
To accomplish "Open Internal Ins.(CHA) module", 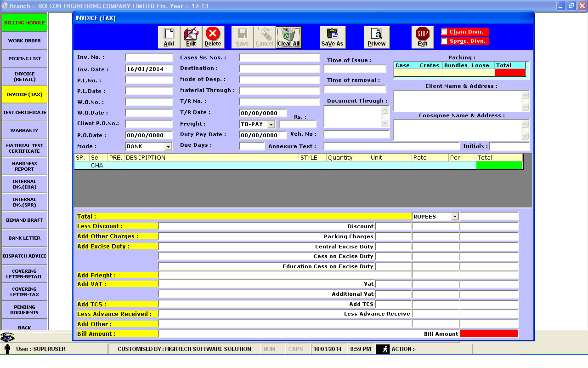I will click(x=24, y=184).
